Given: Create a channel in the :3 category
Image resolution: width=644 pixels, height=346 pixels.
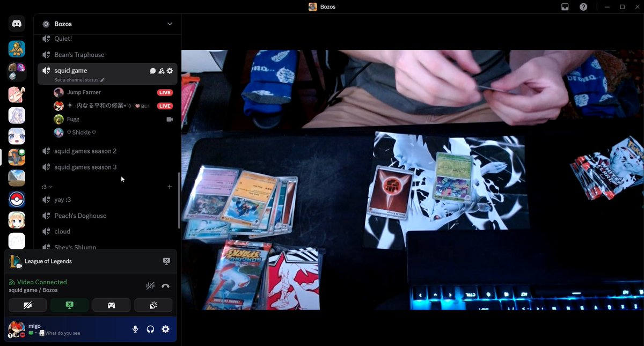Looking at the screenshot, I should point(170,187).
